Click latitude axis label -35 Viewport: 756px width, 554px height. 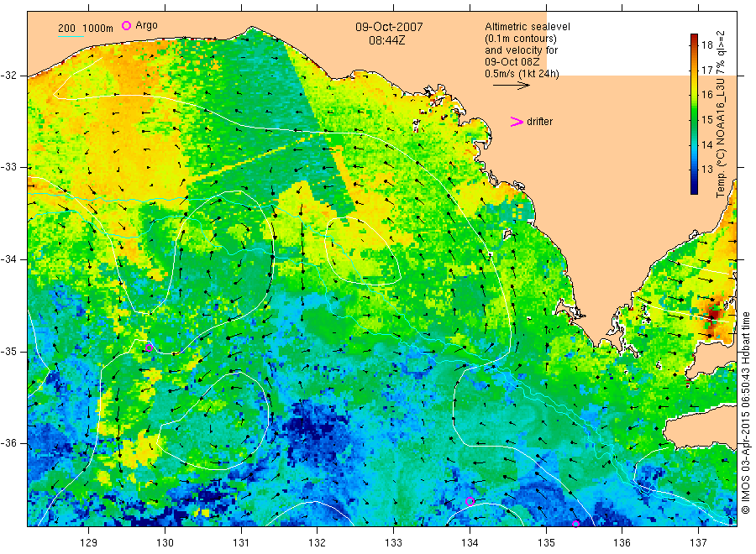click(8, 351)
